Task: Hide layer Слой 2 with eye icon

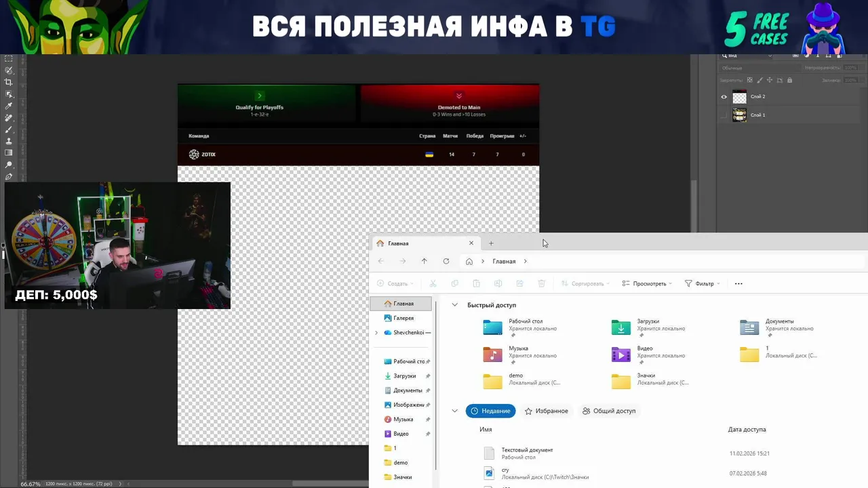Action: tap(724, 97)
